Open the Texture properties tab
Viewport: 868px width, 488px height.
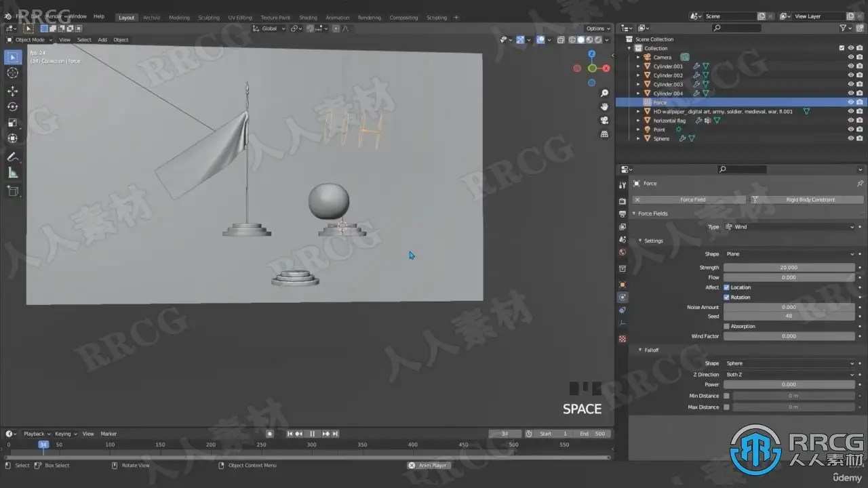(x=623, y=339)
